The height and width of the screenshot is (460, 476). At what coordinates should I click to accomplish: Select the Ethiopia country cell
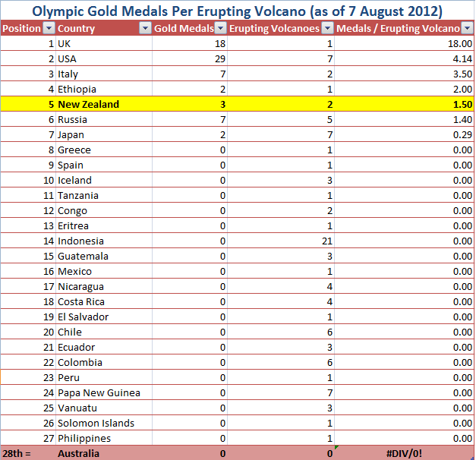pos(104,90)
